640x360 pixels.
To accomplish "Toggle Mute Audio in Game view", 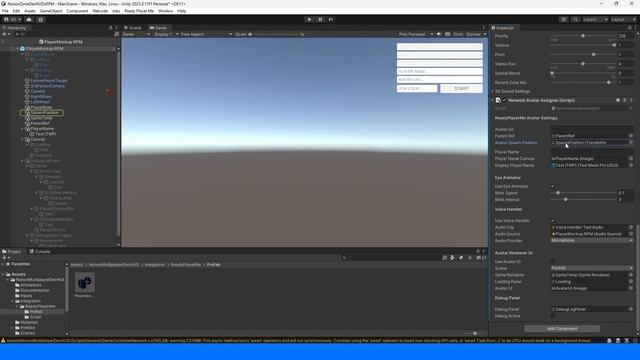I will (x=439, y=34).
